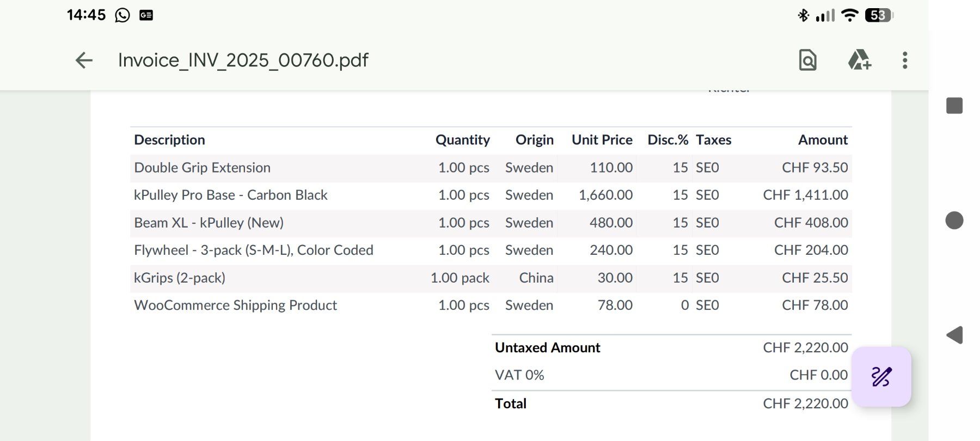The height and width of the screenshot is (441, 980).
Task: Tap the 14:45 clock in status bar
Action: click(86, 15)
